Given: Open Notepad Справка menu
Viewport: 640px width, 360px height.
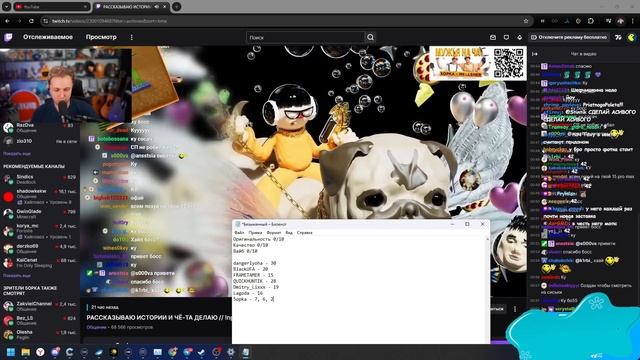Looking at the screenshot, I should pyautogui.click(x=304, y=233).
